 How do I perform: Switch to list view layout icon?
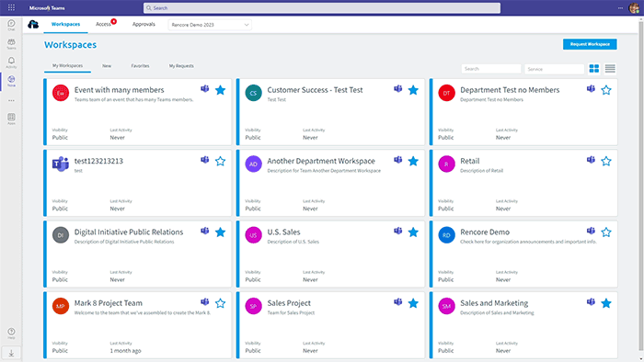tap(610, 69)
